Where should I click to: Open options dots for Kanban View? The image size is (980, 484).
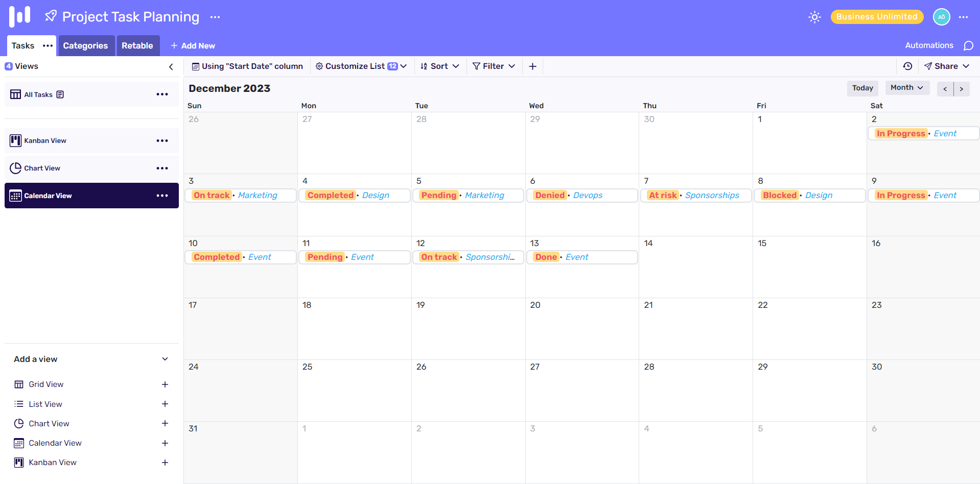(x=162, y=141)
